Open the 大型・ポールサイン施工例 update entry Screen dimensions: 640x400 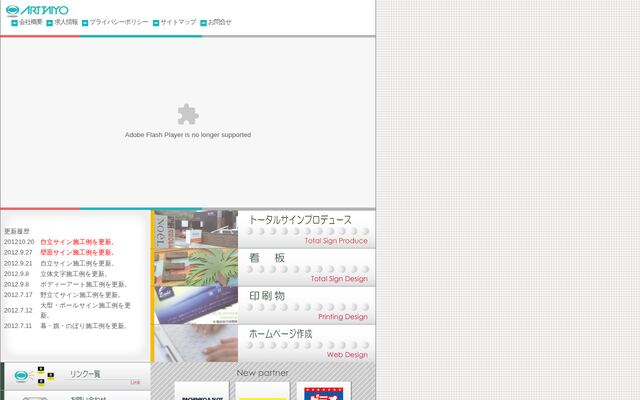[85, 310]
